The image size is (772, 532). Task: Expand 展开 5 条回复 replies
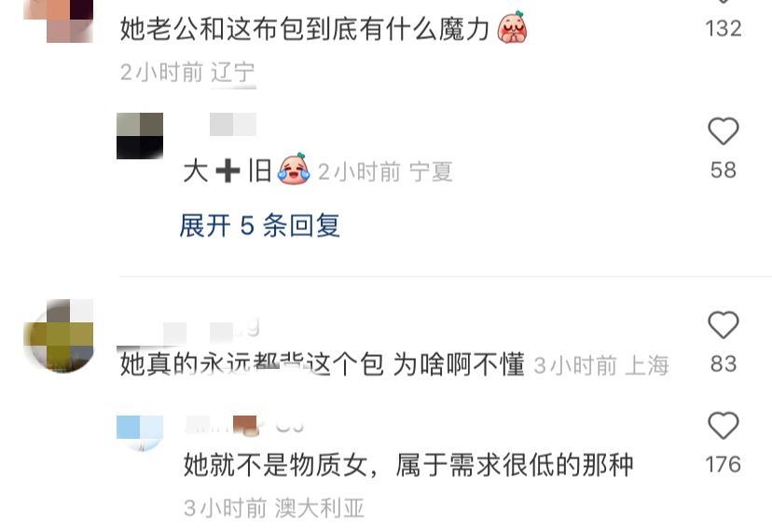(x=260, y=225)
